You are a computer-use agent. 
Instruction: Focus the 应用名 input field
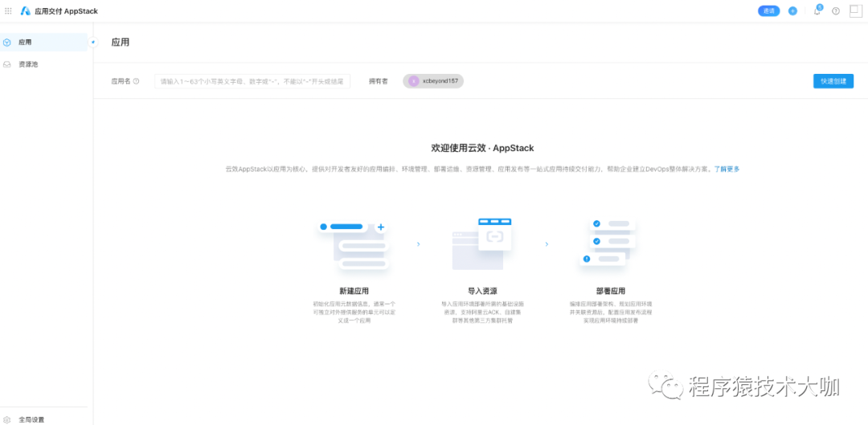click(x=252, y=81)
